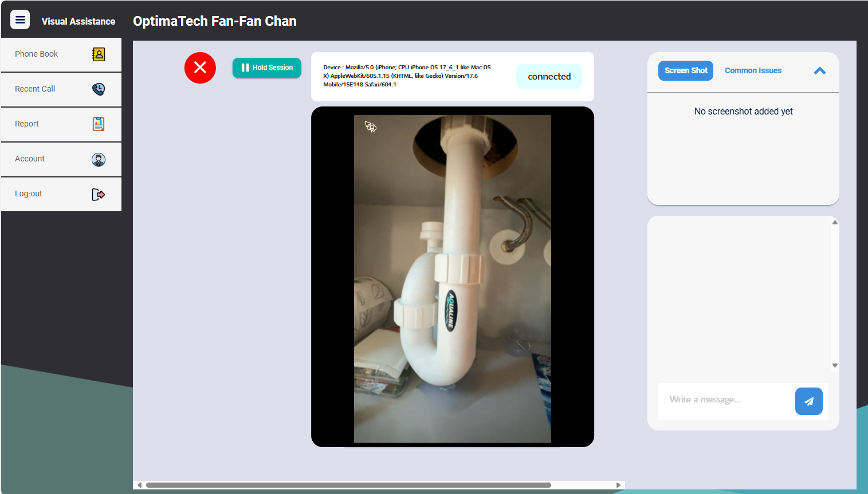This screenshot has height=494, width=868.
Task: Click the Account avatar icon
Action: point(99,159)
